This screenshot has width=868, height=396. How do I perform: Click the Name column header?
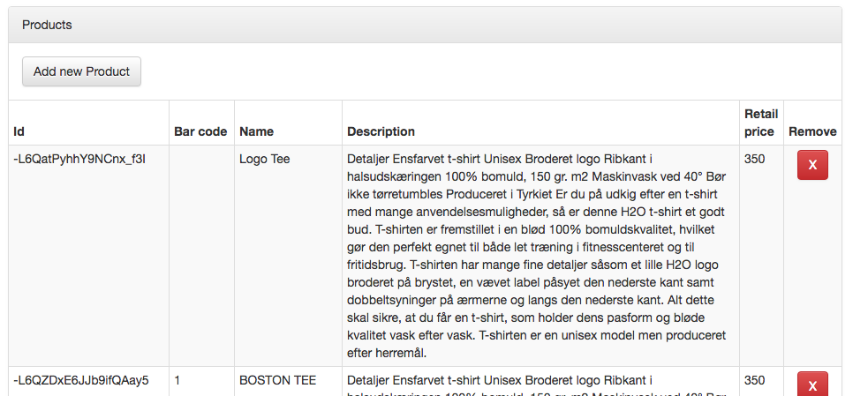(257, 131)
